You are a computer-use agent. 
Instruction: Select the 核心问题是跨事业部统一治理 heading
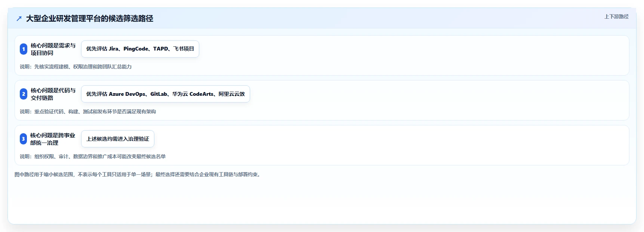(x=53, y=139)
